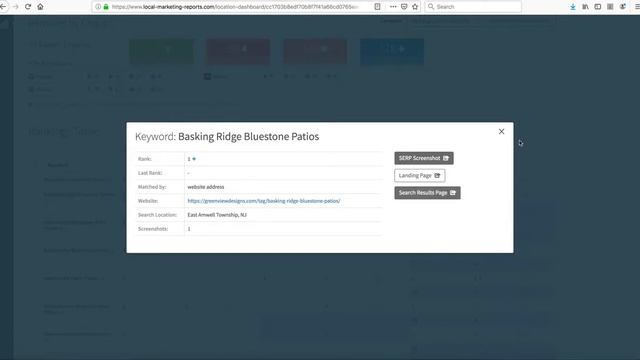
Task: Go back in browser history
Action: [x=3, y=7]
